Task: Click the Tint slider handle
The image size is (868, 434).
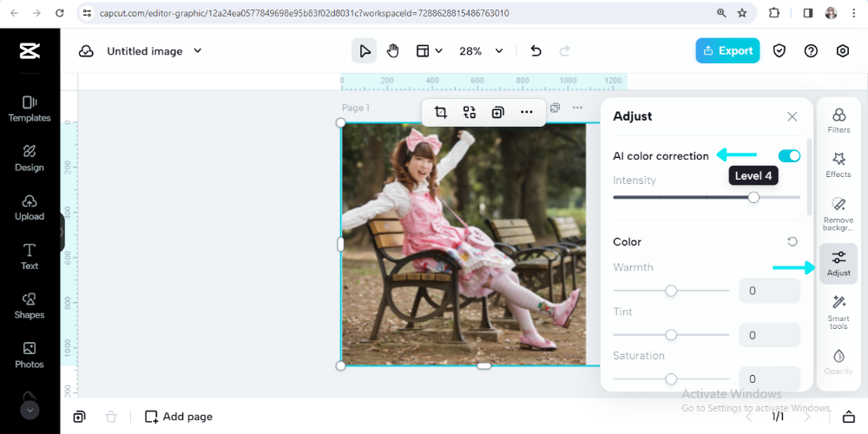Action: [x=671, y=335]
